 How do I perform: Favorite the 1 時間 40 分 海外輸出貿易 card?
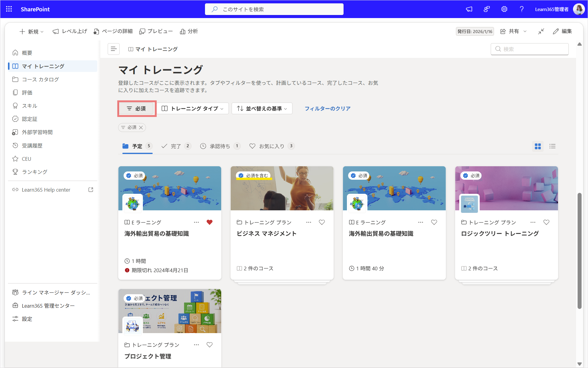point(434,222)
